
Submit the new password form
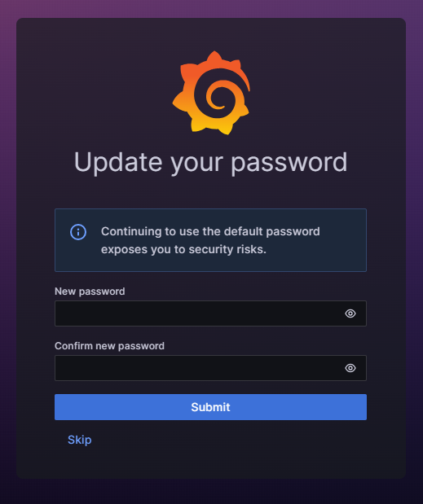(x=210, y=407)
